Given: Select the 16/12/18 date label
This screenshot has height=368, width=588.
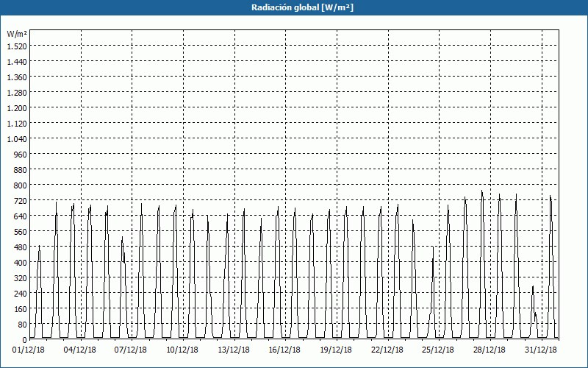Looking at the screenshot, I should 284,350.
